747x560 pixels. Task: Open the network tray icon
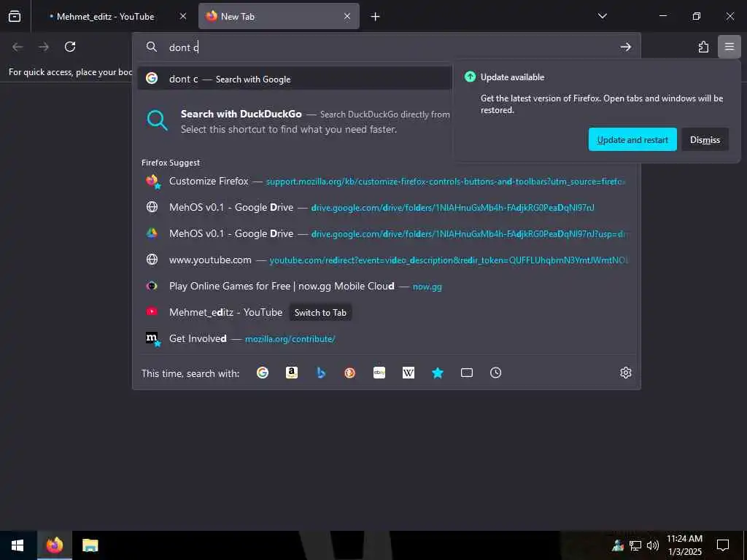[635, 545]
